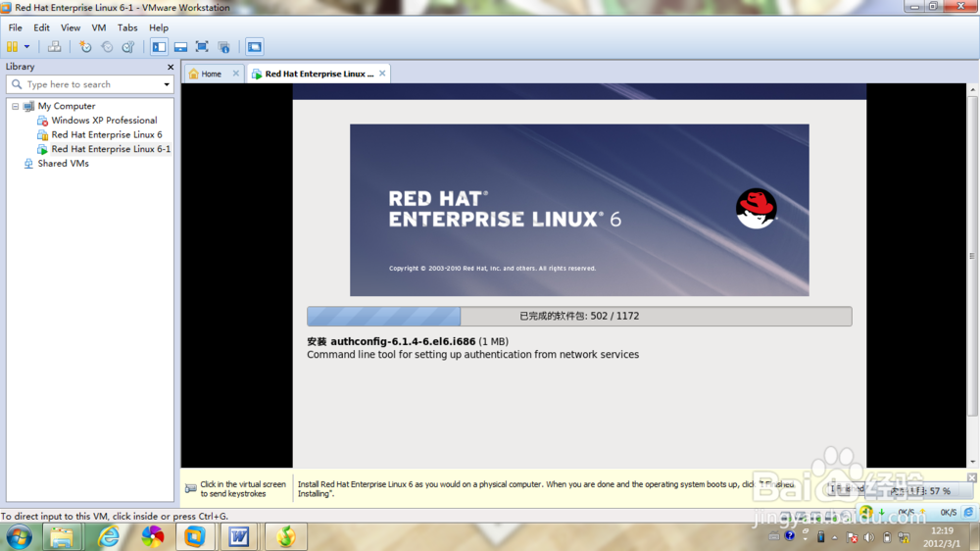Image resolution: width=980 pixels, height=551 pixels.
Task: Click the install hint bar's close X
Action: (x=972, y=477)
